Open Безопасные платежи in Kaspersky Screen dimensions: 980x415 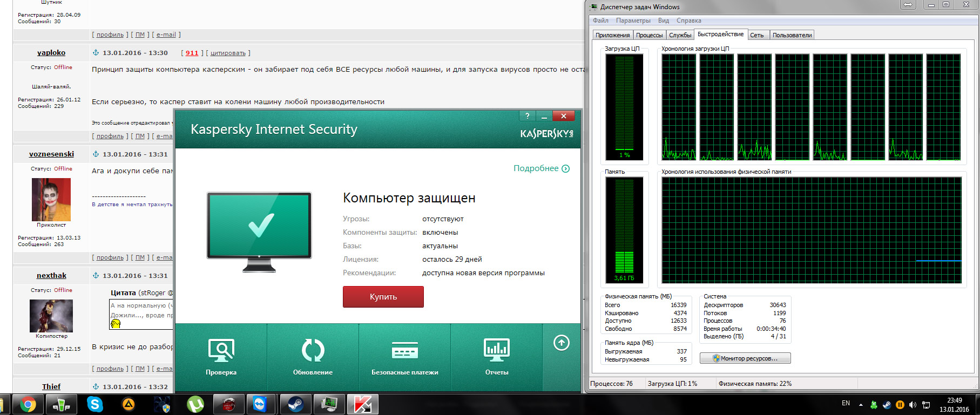pos(404,357)
